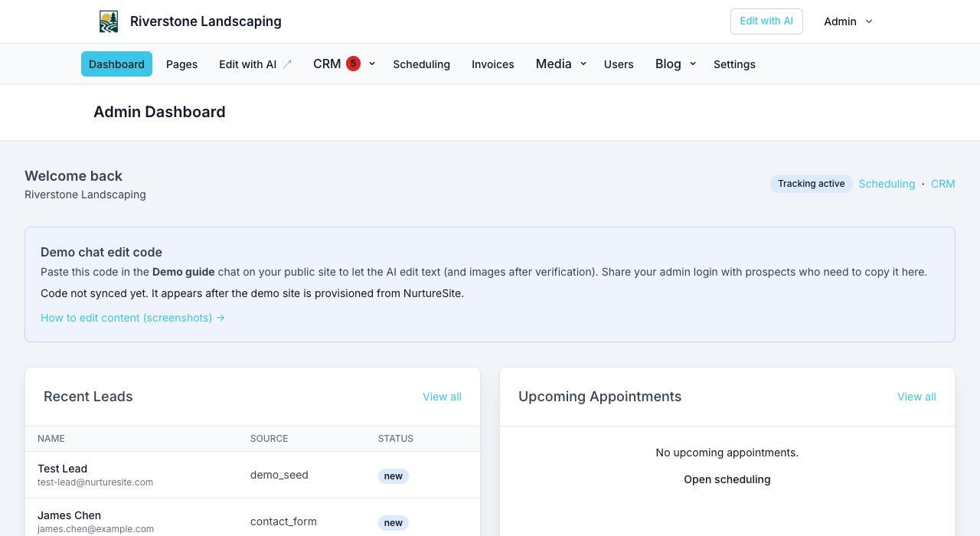
Task: Open the Media menu item
Action: pos(554,64)
